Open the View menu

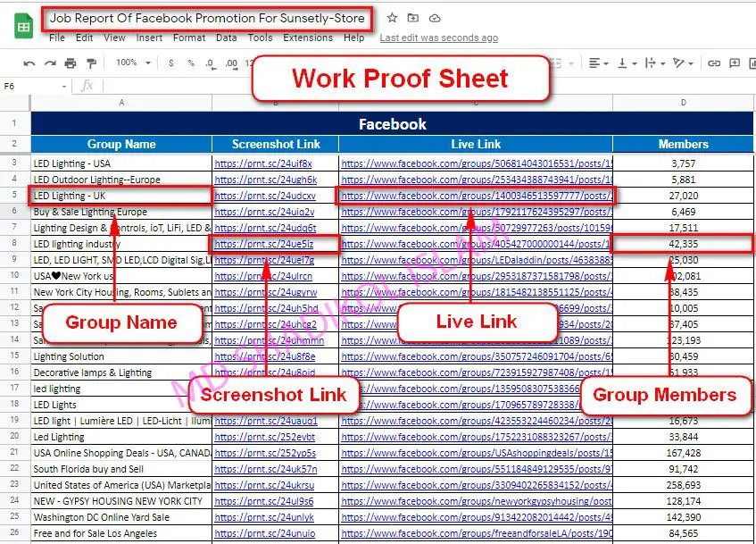pos(114,38)
